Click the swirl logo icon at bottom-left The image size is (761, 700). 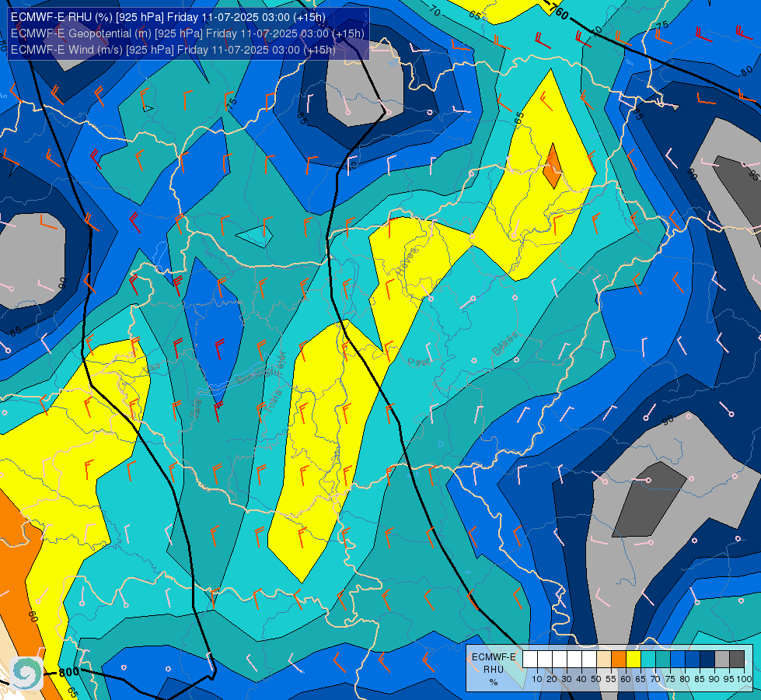(26, 672)
